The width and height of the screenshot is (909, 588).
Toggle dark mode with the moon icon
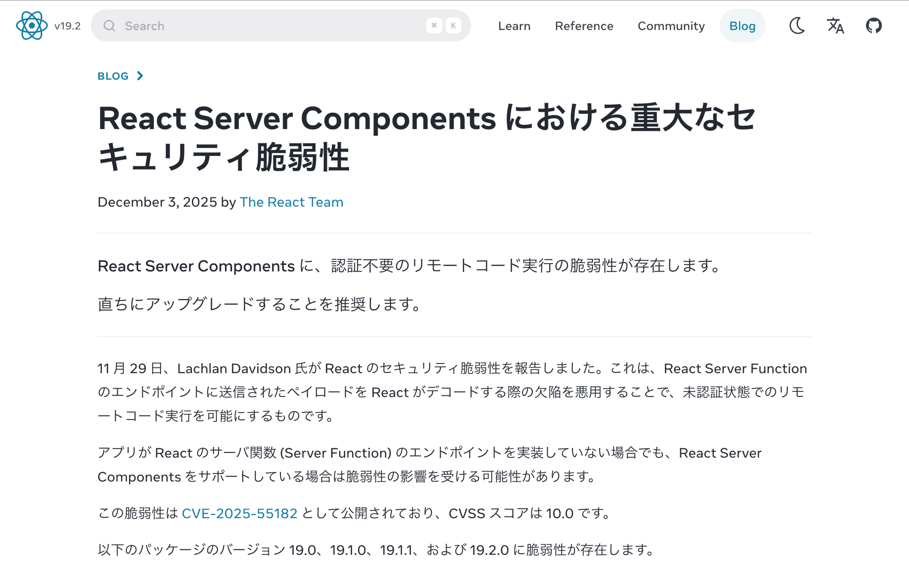798,26
